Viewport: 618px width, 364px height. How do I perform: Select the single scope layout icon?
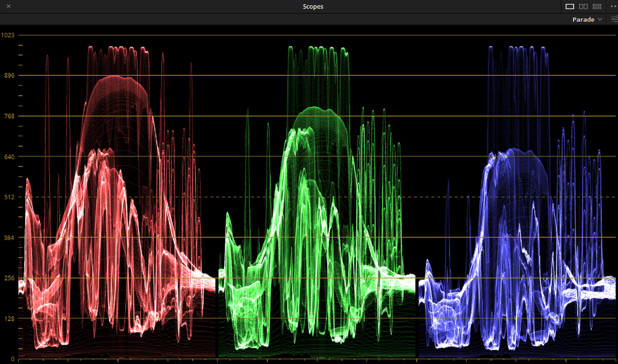[x=570, y=6]
